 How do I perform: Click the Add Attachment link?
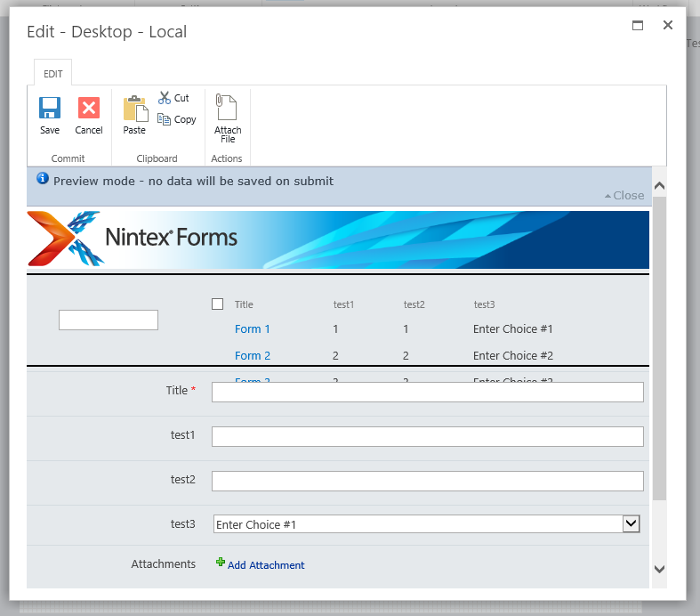(266, 565)
